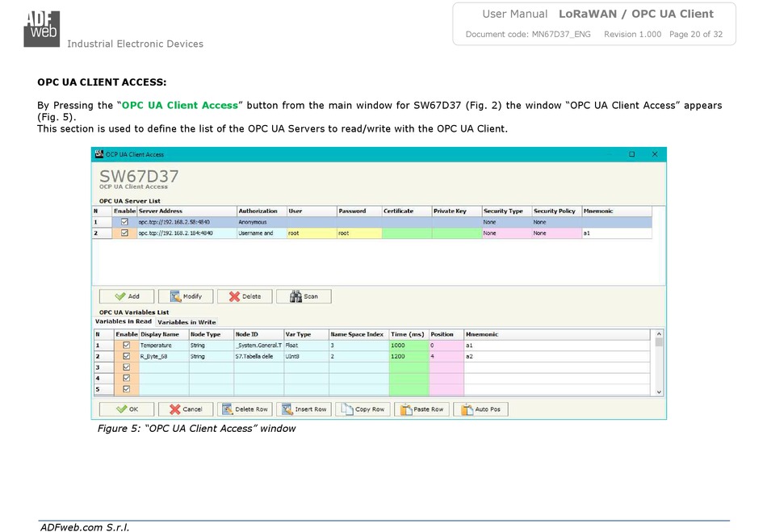Image resolution: width=767 pixels, height=532 pixels.
Task: Confirm with the OK button
Action: click(127, 409)
